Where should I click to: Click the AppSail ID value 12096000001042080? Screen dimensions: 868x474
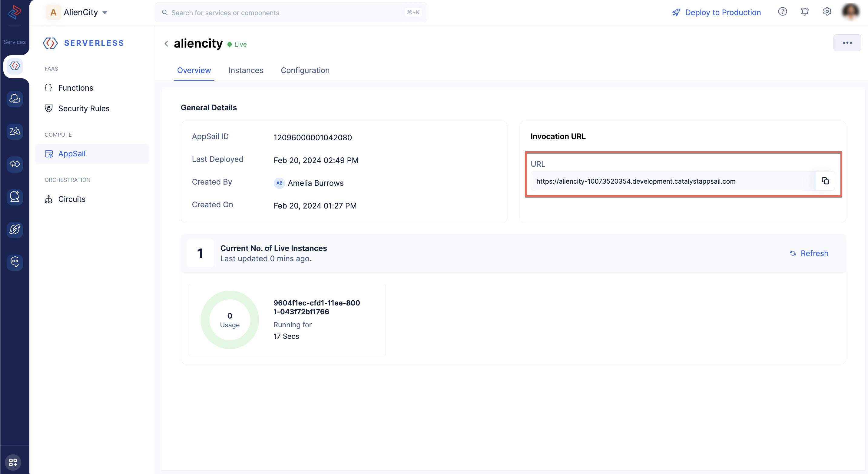pyautogui.click(x=313, y=138)
